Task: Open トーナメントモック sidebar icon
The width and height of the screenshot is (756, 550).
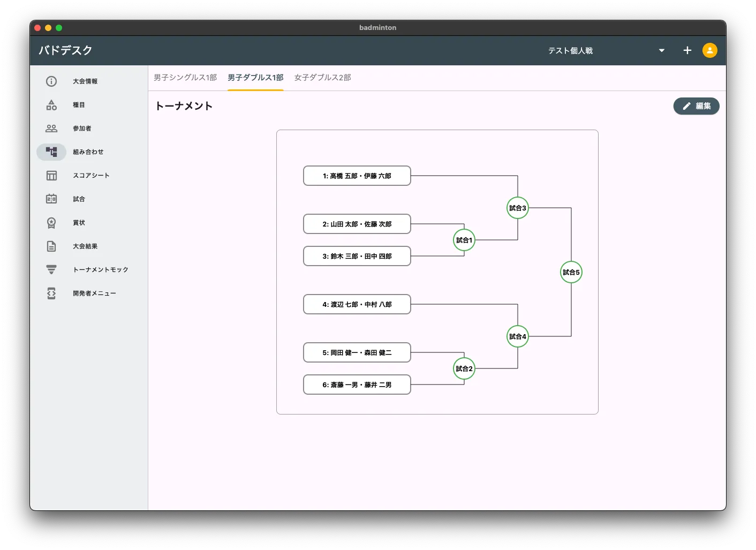Action: tap(51, 270)
